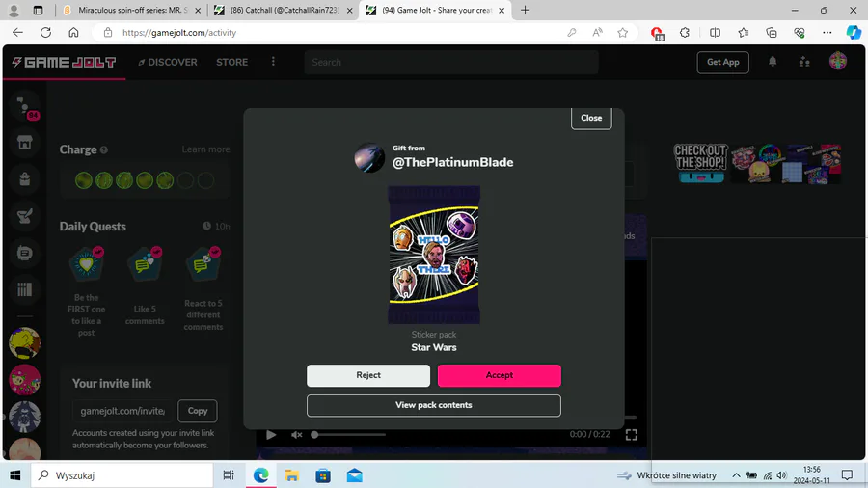Toggle read aloud in address bar
Screen dimensions: 868x488
pyautogui.click(x=597, y=33)
